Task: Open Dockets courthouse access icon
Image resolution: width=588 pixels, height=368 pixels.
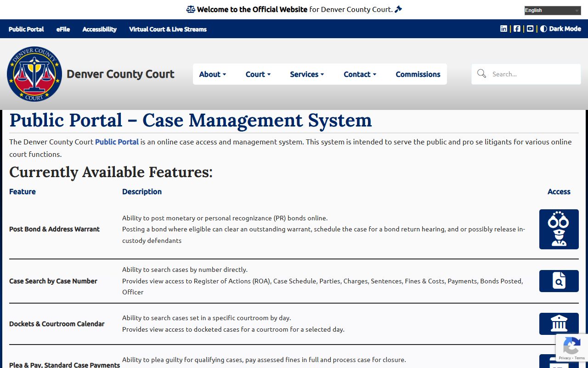Action: 559,324
